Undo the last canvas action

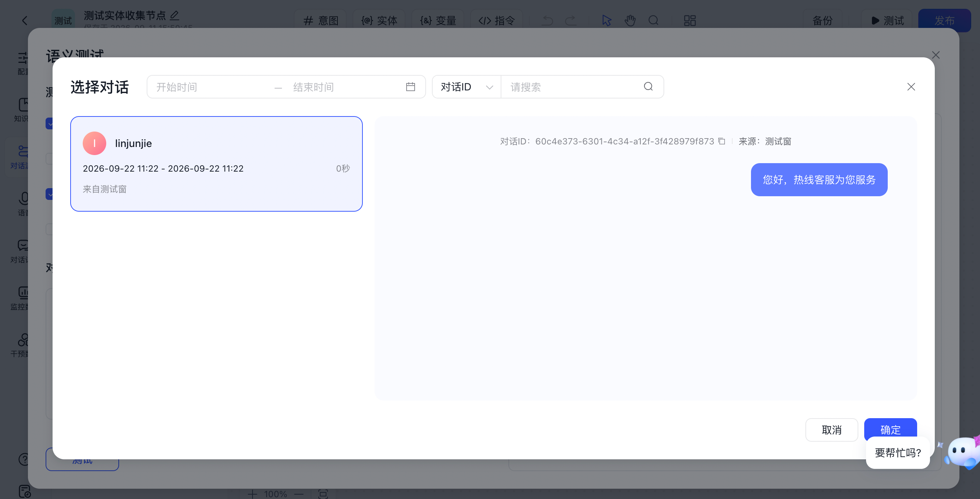[x=547, y=20]
